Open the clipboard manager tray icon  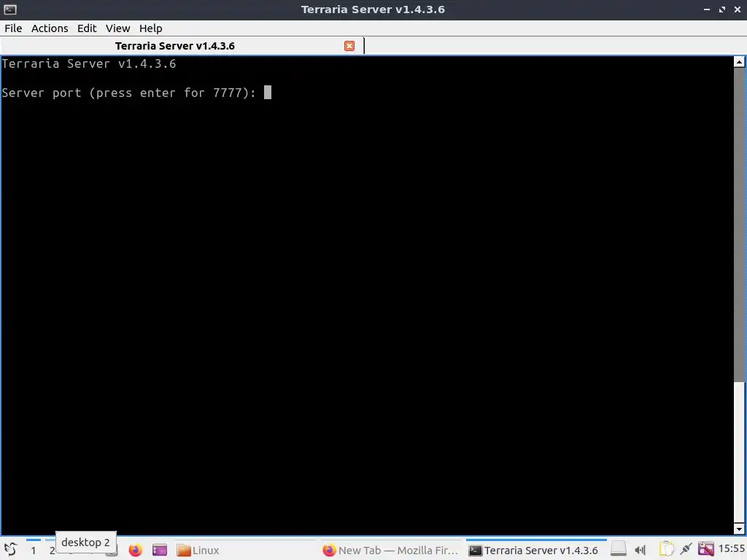coord(666,550)
